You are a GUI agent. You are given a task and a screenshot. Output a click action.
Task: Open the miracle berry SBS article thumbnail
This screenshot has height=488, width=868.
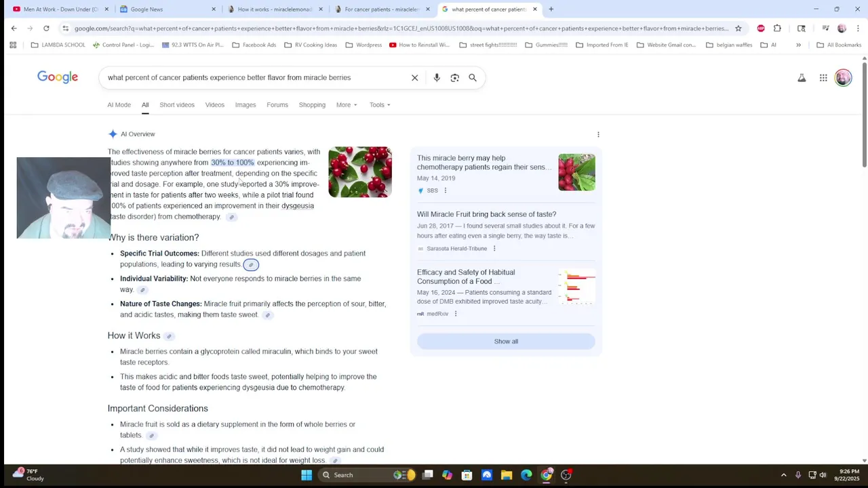coord(576,172)
